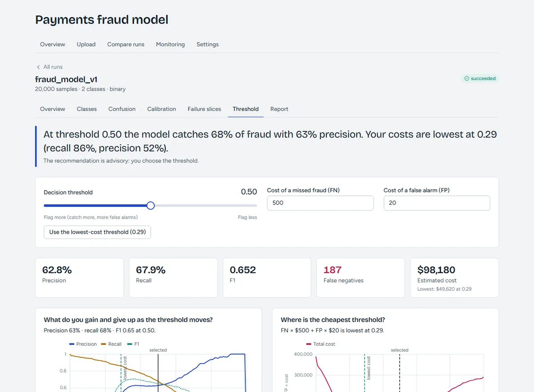Open the Upload page
This screenshot has width=534, height=392.
pos(86,44)
